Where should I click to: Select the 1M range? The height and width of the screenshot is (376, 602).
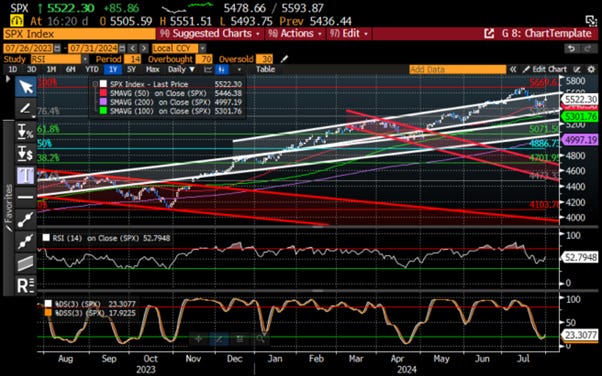click(x=51, y=70)
